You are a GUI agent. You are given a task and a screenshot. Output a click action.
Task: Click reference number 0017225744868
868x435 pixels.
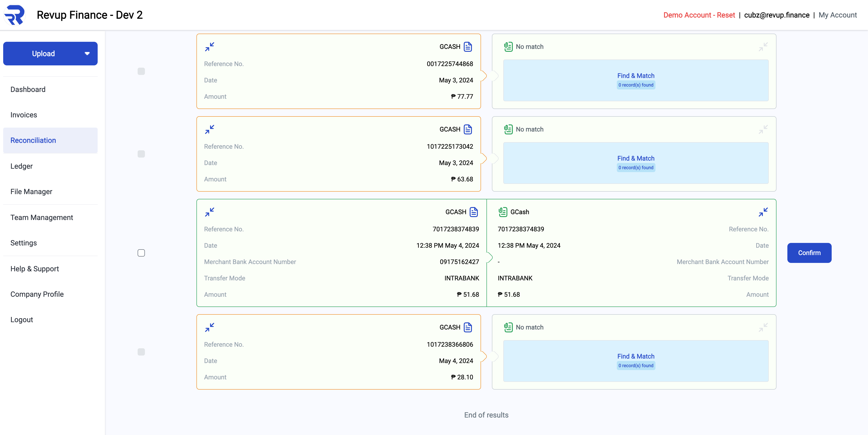[x=449, y=64]
